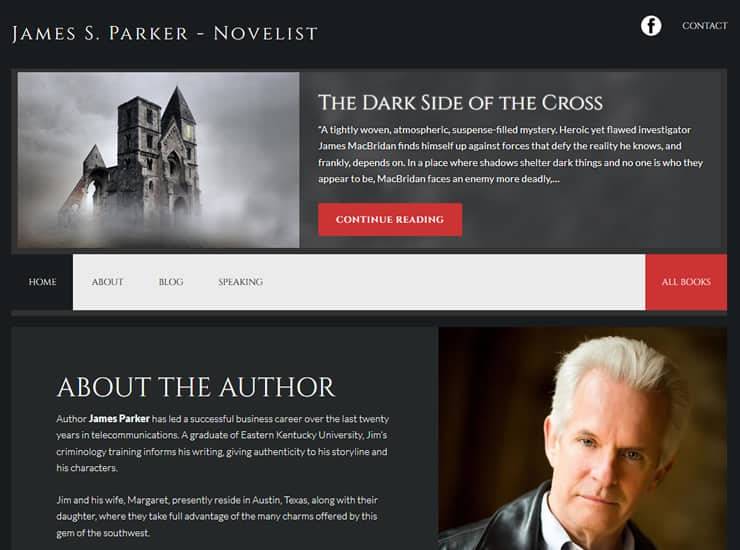Open The Dark Side of the Cross title
Image resolution: width=740 pixels, height=550 pixels.
tap(460, 103)
